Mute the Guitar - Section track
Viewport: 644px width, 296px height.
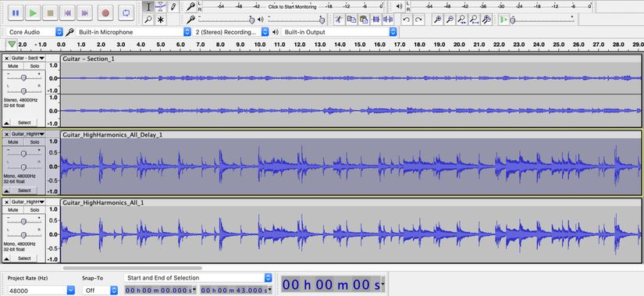[13, 66]
